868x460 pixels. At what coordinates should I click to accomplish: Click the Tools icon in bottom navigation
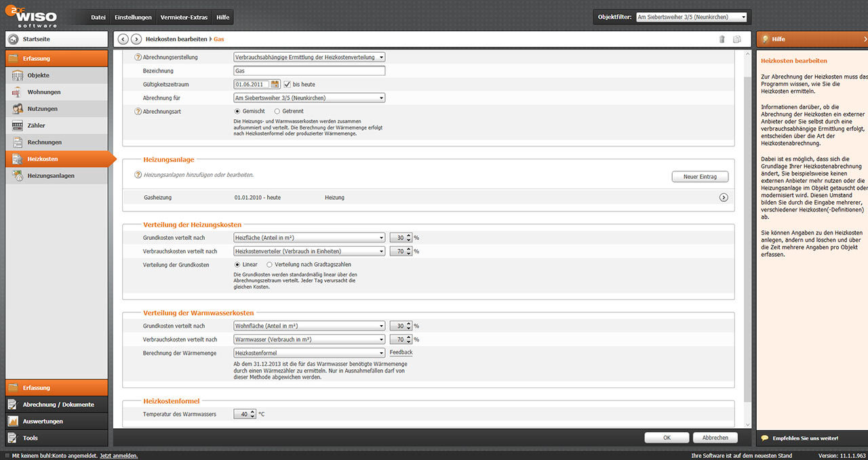13,438
